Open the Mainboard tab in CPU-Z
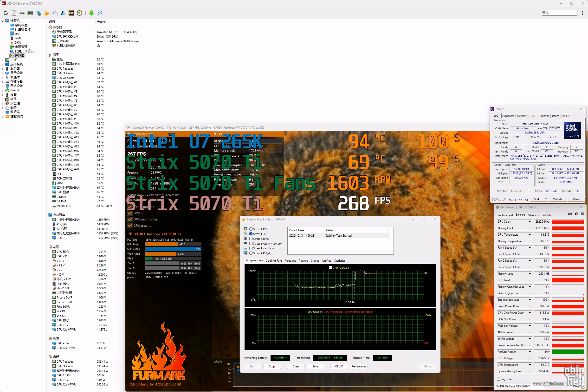 [x=508, y=116]
